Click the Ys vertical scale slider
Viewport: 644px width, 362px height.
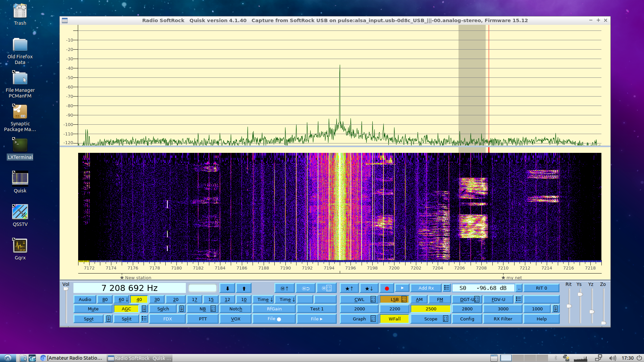(580, 294)
